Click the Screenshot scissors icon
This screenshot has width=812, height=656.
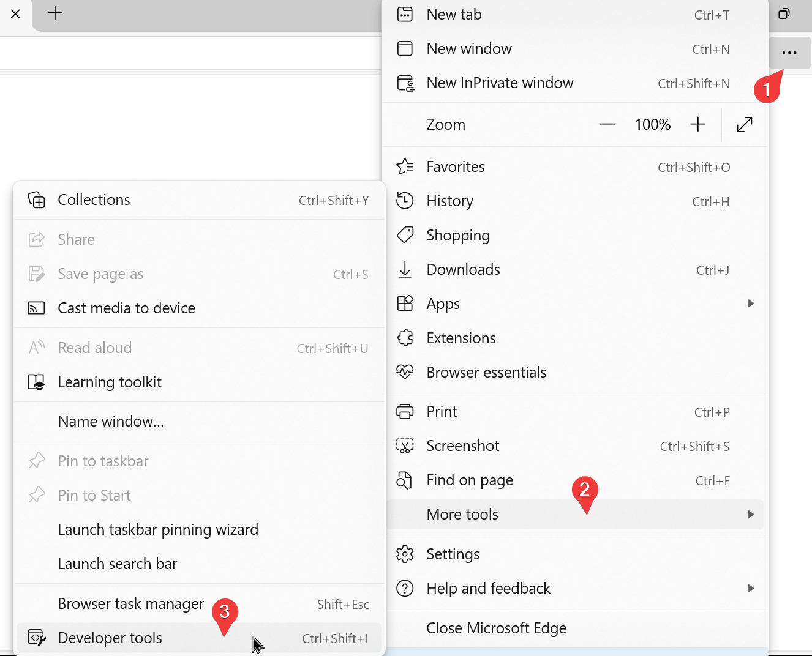(x=405, y=446)
